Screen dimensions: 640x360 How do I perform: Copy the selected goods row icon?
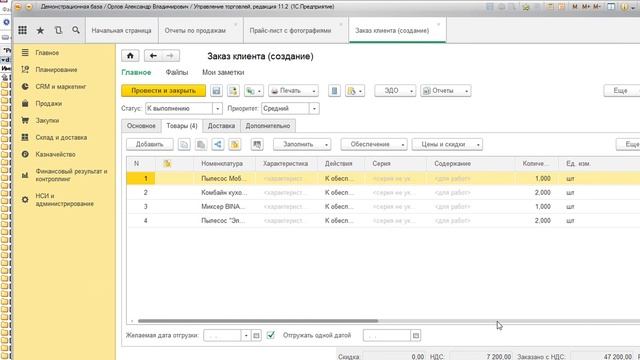pyautogui.click(x=184, y=144)
